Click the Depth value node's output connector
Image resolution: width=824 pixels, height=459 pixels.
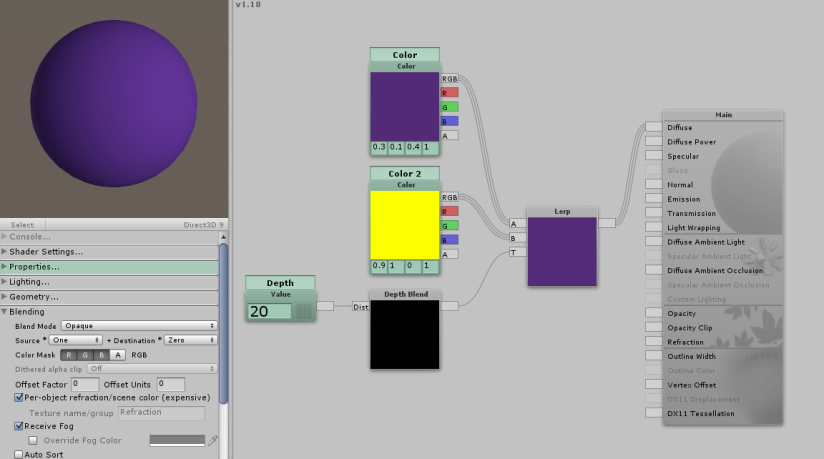(x=325, y=305)
